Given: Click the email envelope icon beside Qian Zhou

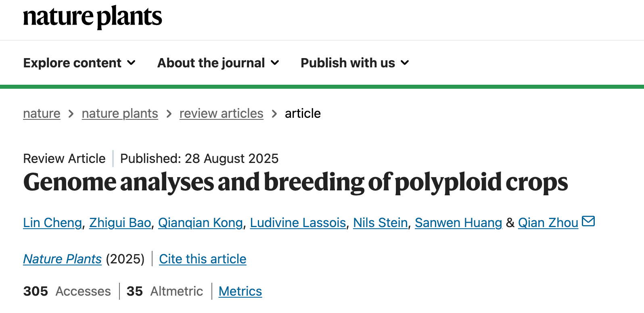Looking at the screenshot, I should tap(588, 221).
